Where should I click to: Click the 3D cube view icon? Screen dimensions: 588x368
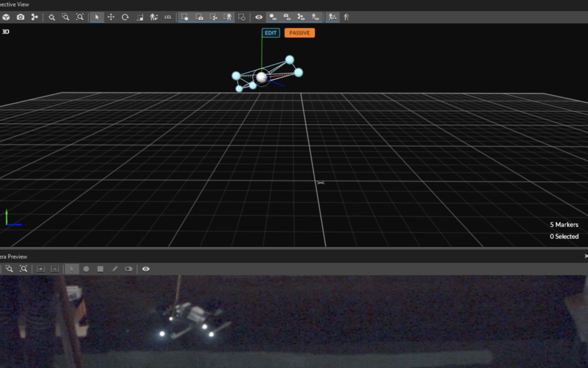tap(6, 17)
